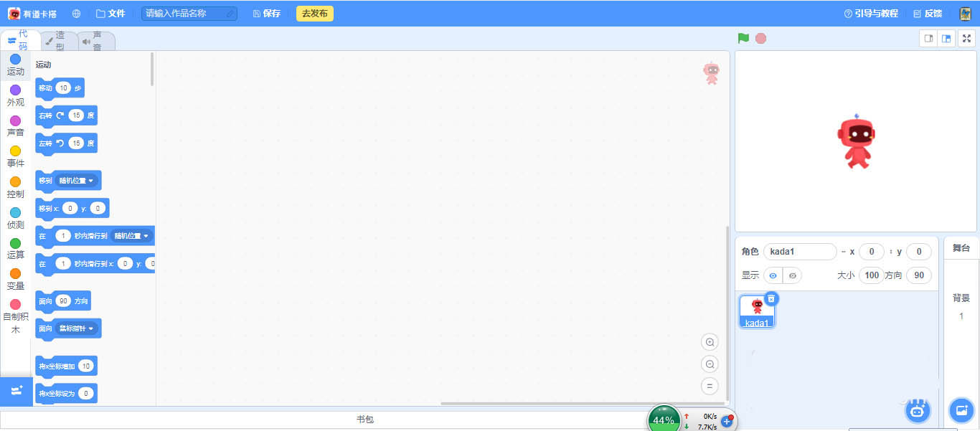The width and height of the screenshot is (980, 431).
Task: Enter fullscreen stage mode
Action: click(966, 39)
